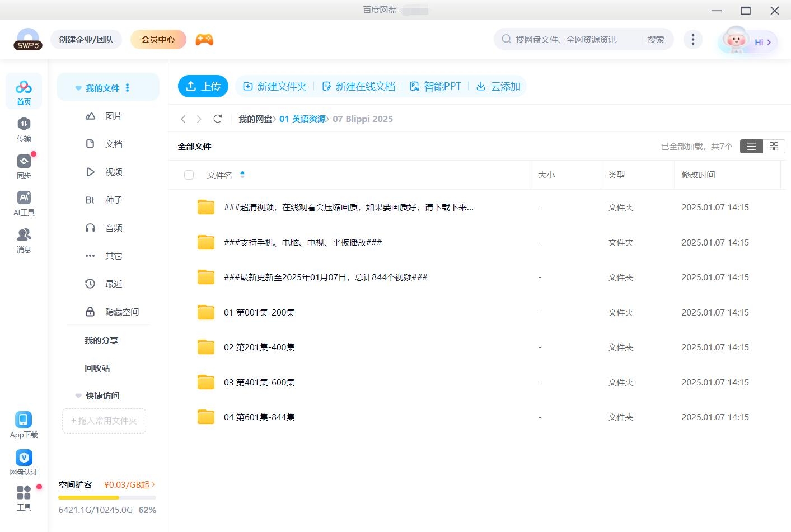The height and width of the screenshot is (532, 791).
Task: Click the 修改时间 column header
Action: (x=698, y=175)
